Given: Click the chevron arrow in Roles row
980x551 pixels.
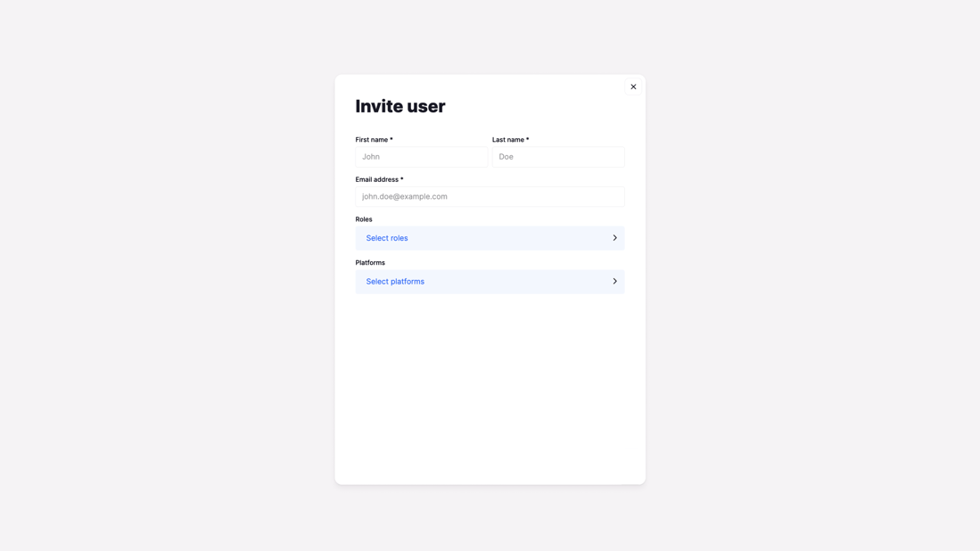Looking at the screenshot, I should click(614, 238).
